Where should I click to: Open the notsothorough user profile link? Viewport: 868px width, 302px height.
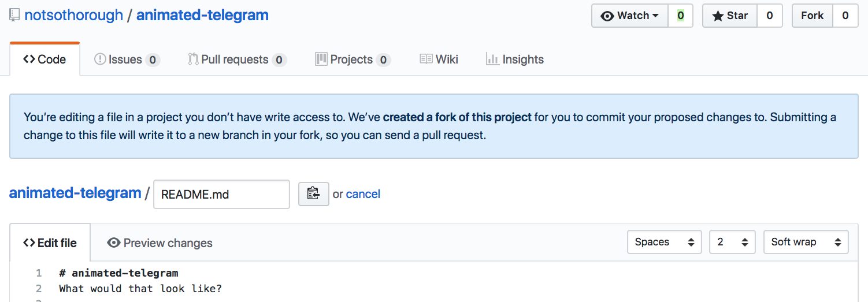[x=74, y=15]
